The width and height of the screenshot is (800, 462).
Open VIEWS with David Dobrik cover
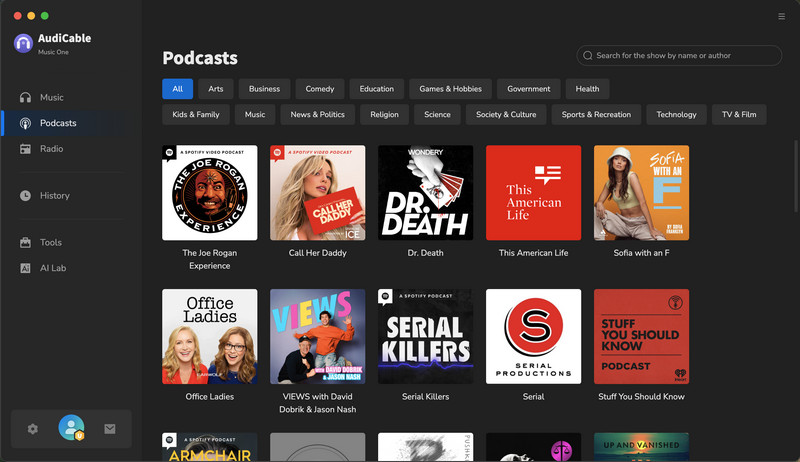pos(317,337)
